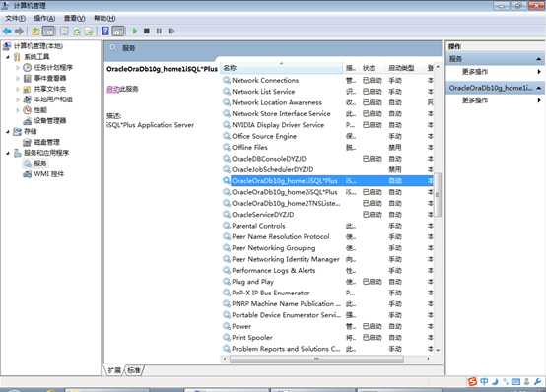Screen dimensions: 546x392
Task: Open the Help toolbar icon
Action: [105, 32]
